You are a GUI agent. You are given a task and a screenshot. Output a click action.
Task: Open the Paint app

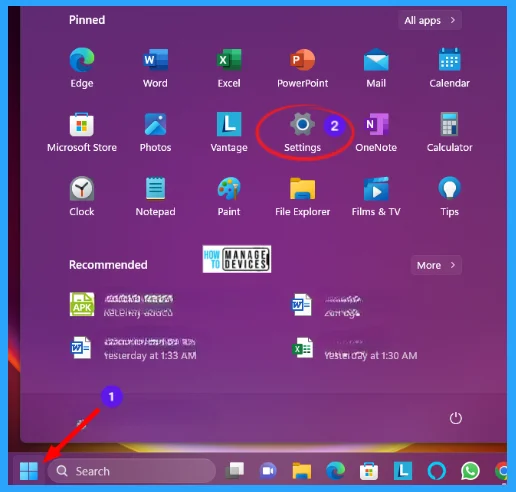click(229, 196)
